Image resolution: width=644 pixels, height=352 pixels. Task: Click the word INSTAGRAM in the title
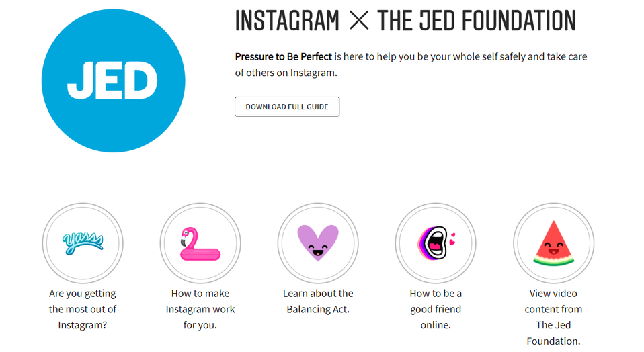click(287, 21)
